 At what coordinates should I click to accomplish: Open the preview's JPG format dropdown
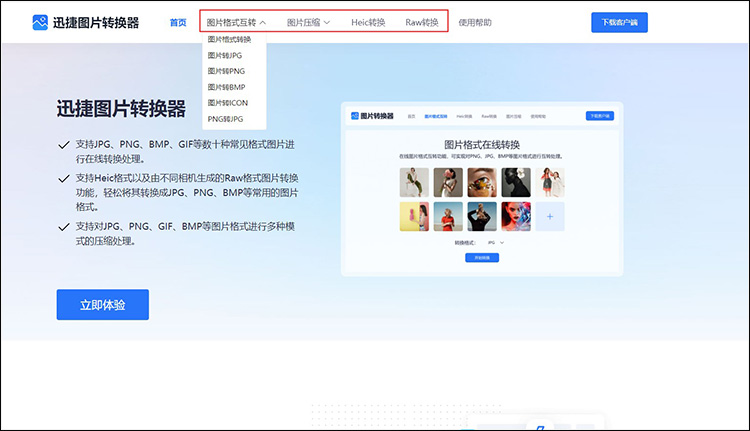click(x=496, y=243)
